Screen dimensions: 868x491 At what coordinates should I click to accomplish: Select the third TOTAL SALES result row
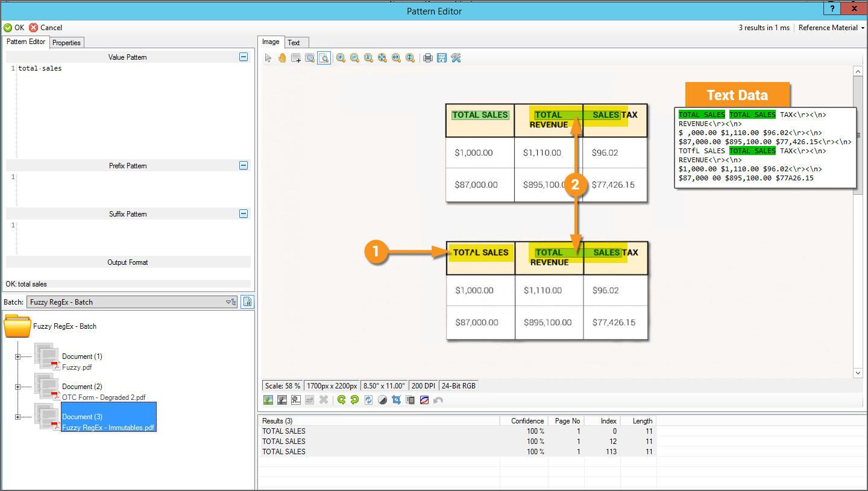[284, 452]
